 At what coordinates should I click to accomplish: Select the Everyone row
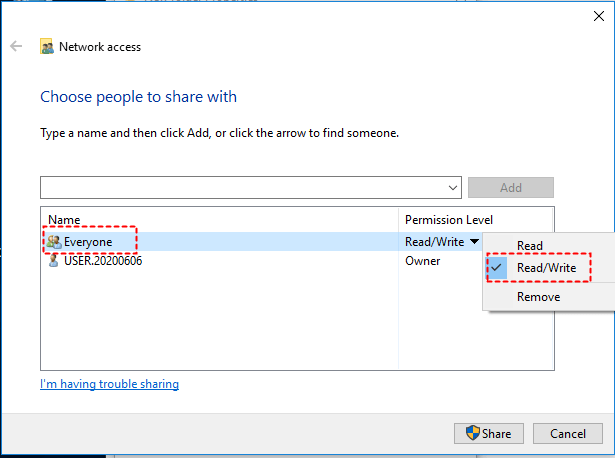pyautogui.click(x=262, y=242)
